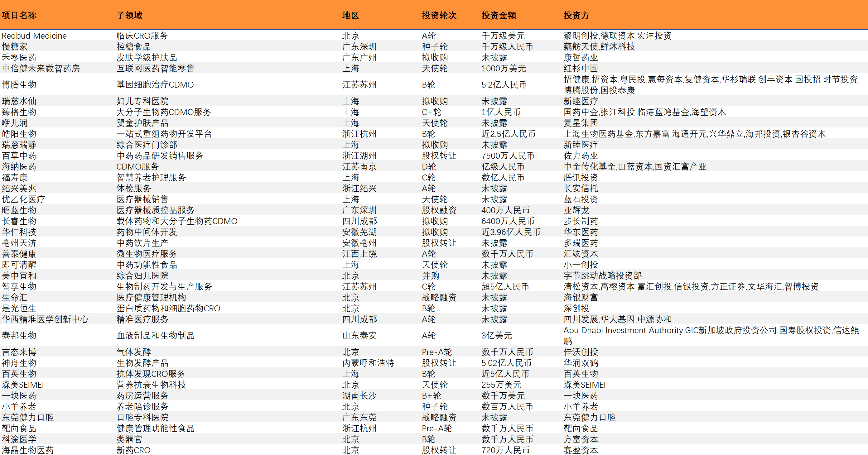Click the 小一创投 investor cell
This screenshot has width=868, height=455.
click(x=581, y=265)
